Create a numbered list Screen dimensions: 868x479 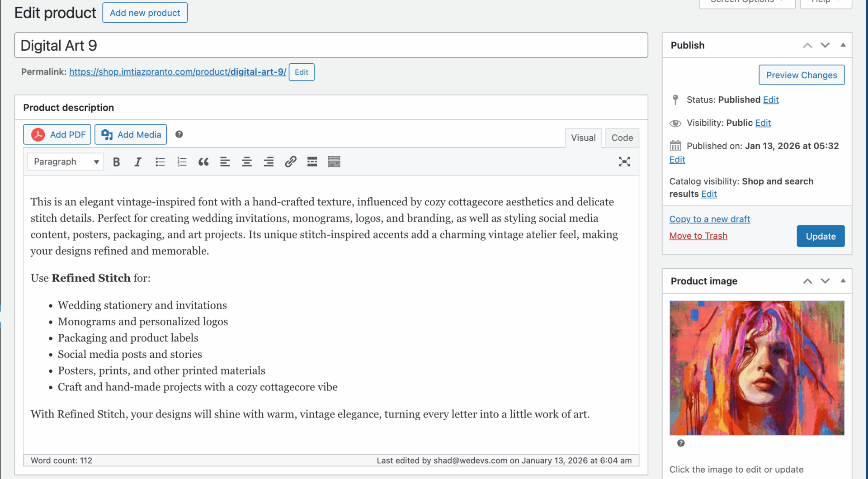[x=181, y=161]
